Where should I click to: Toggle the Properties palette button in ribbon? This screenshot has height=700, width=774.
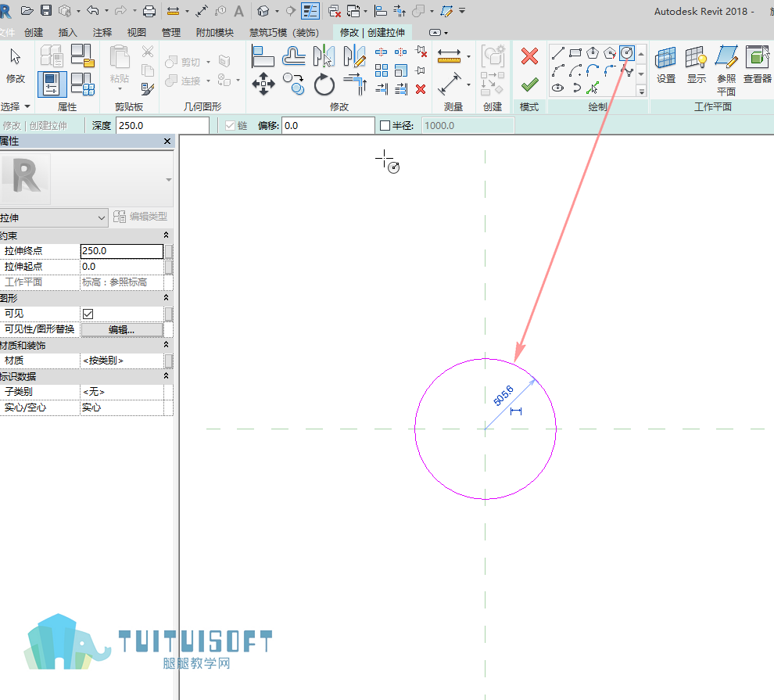click(52, 84)
